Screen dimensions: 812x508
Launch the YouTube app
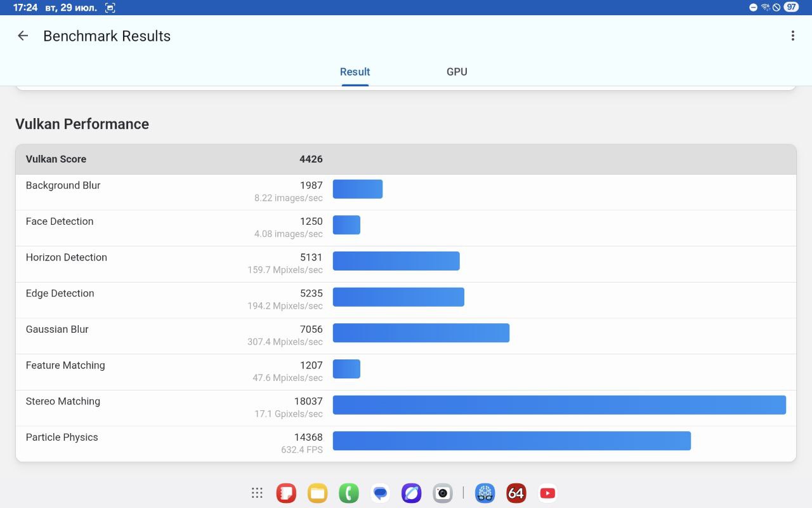[547, 493]
